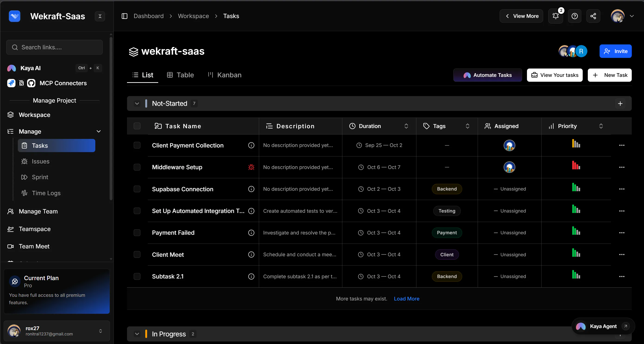Image resolution: width=644 pixels, height=344 pixels.
Task: Open info icon for Client Payment Collection
Action: [x=251, y=145]
